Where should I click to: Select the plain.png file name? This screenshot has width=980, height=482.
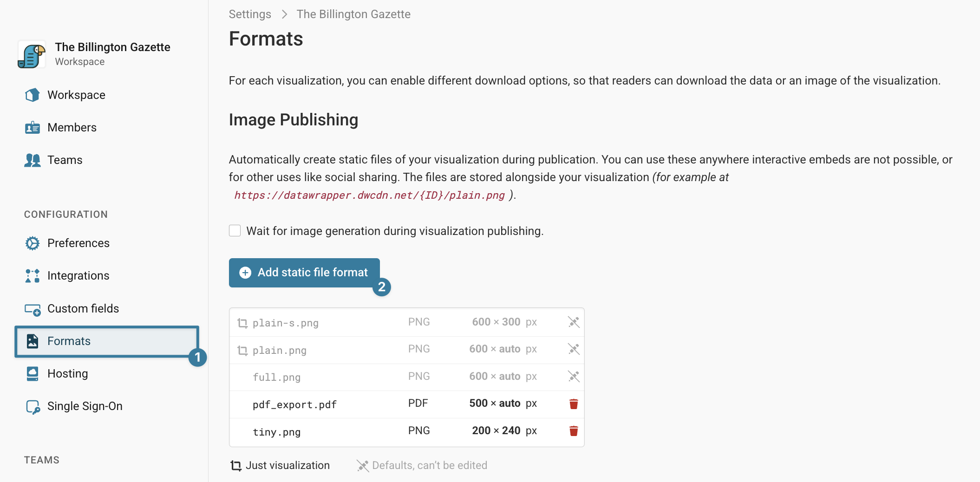[280, 350]
